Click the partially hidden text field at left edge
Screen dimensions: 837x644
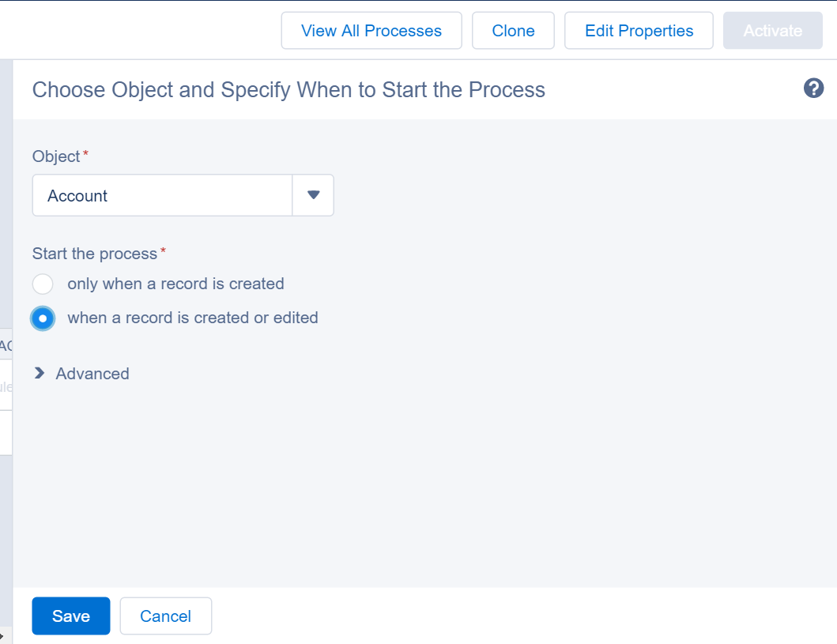click(6, 386)
